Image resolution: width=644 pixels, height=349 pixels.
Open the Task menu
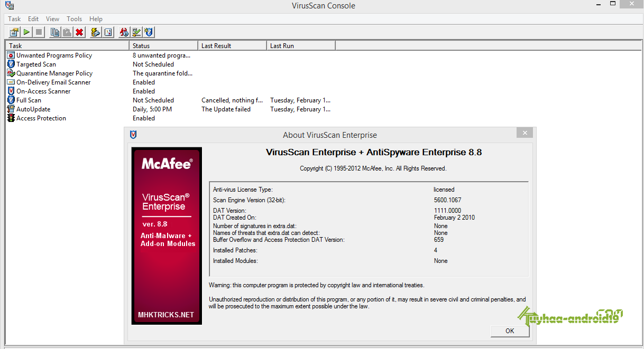click(14, 19)
